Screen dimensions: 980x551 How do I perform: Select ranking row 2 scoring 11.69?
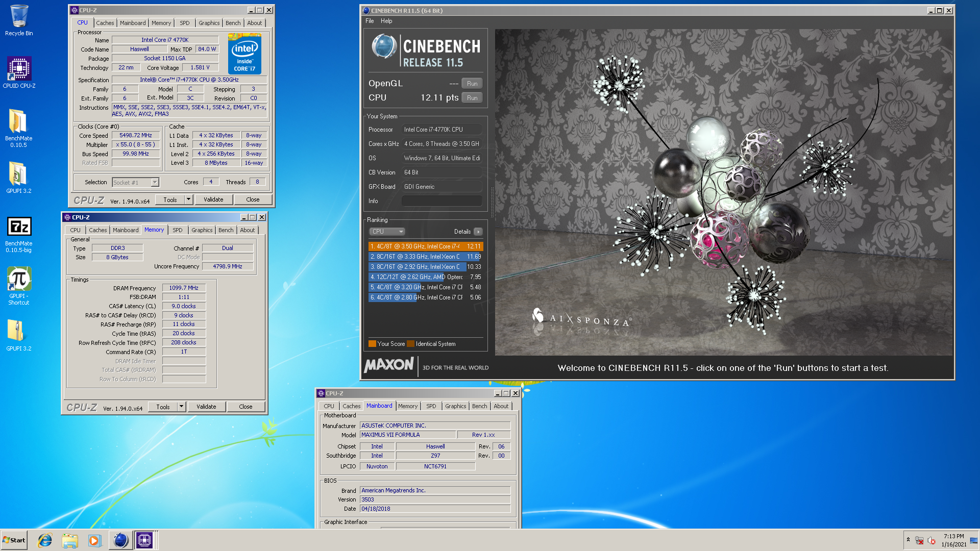[x=425, y=257]
